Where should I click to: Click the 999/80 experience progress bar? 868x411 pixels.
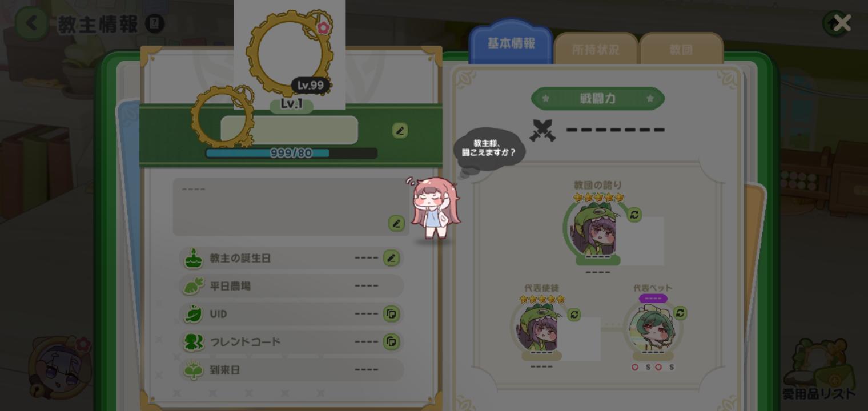[x=291, y=153]
